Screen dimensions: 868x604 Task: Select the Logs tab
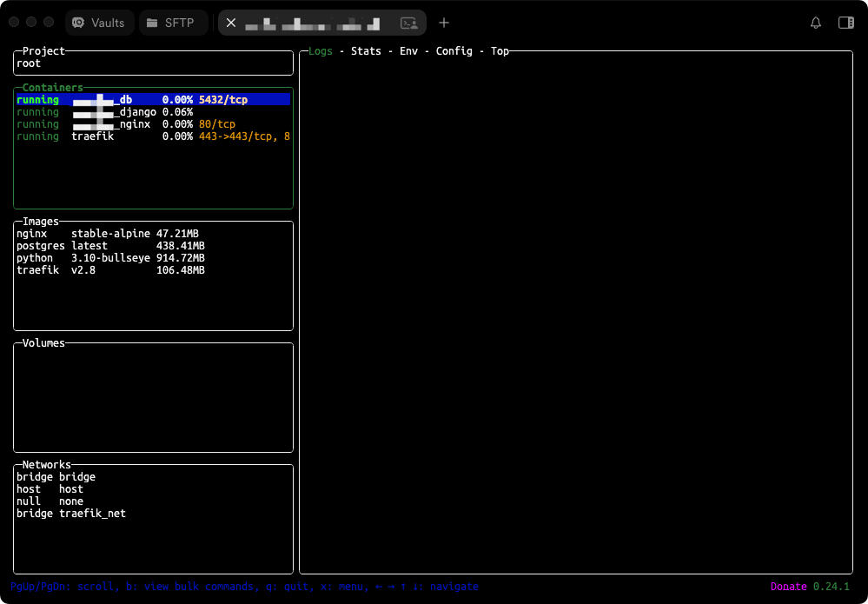click(x=321, y=51)
